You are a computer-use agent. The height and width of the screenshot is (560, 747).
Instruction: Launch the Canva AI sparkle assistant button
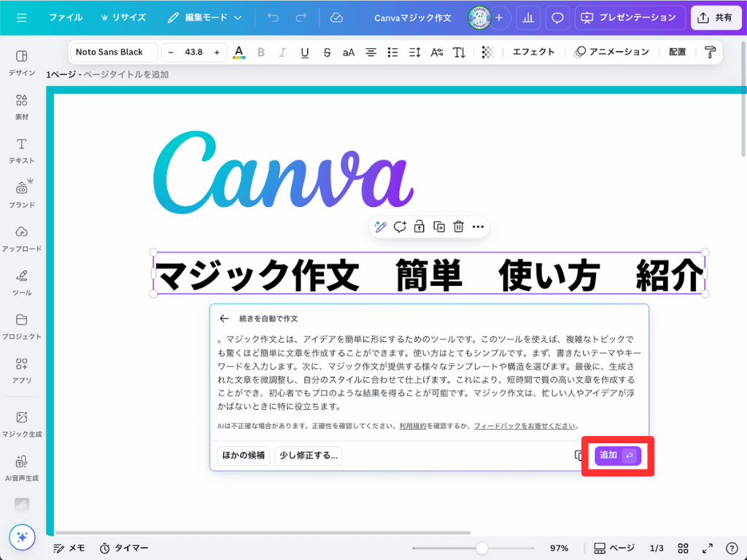pyautogui.click(x=22, y=537)
